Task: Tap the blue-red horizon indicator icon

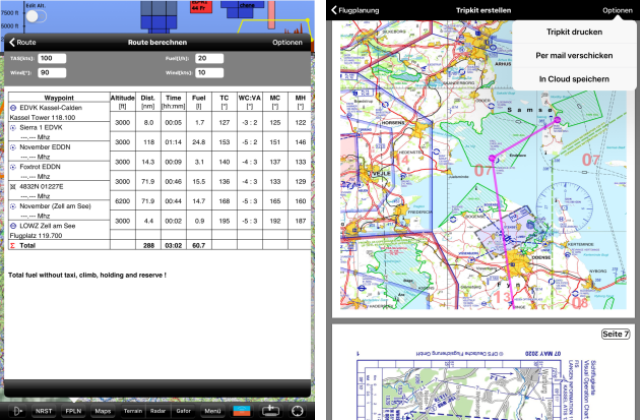Action: [241, 411]
